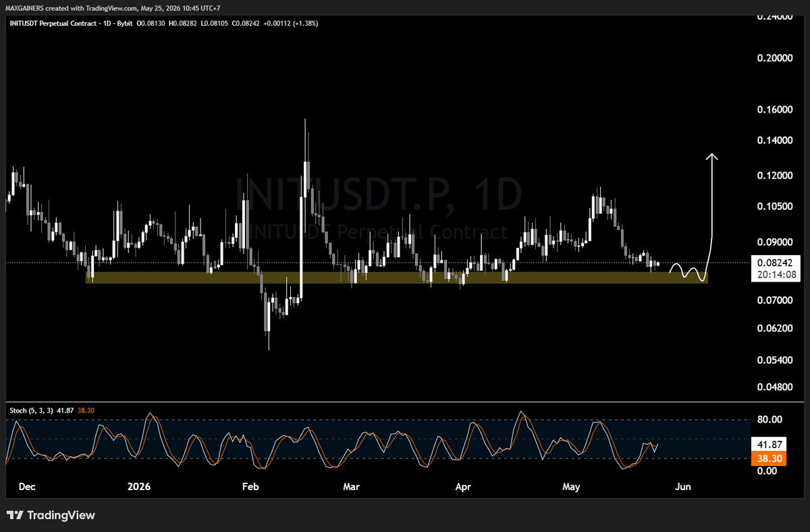Click the orange 38.30 stochastic axis tag
810x532 pixels.
click(x=769, y=457)
